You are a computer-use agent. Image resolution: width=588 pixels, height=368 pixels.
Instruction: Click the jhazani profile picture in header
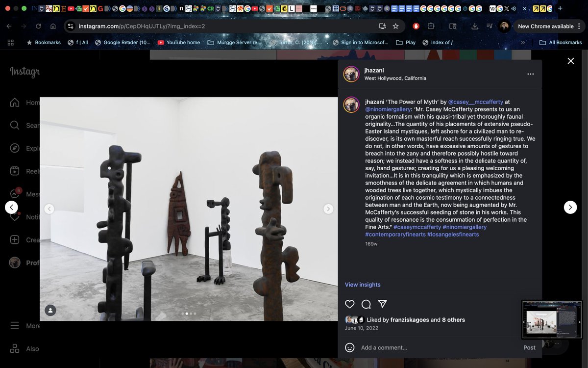tap(351, 74)
